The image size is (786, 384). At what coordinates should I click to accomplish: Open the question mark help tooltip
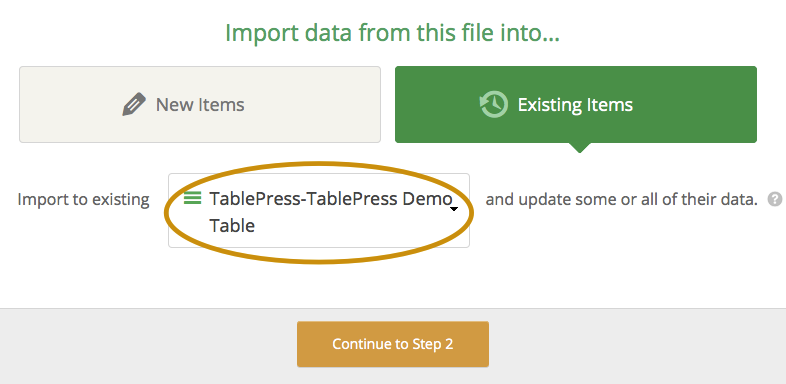coord(774,200)
